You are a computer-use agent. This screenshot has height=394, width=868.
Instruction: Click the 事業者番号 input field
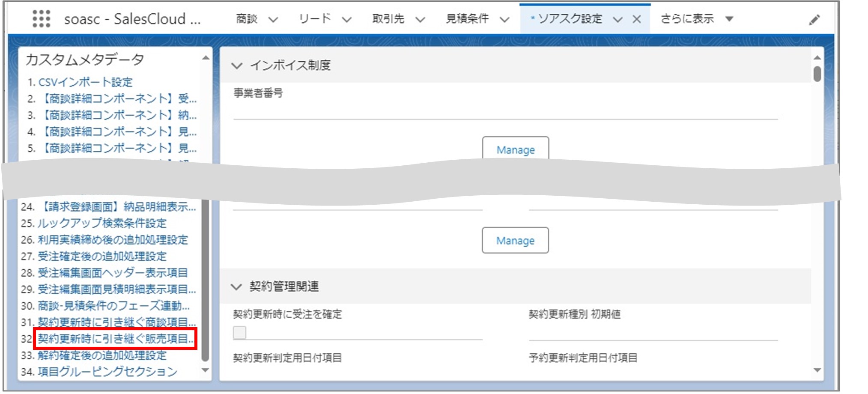tap(505, 110)
